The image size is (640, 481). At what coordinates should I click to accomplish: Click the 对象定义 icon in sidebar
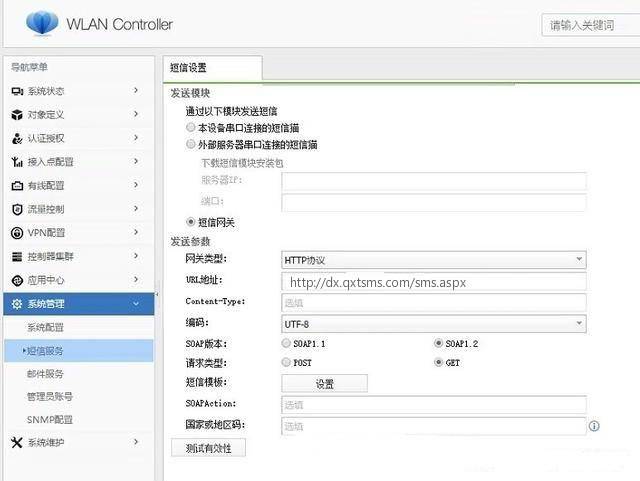(x=16, y=115)
